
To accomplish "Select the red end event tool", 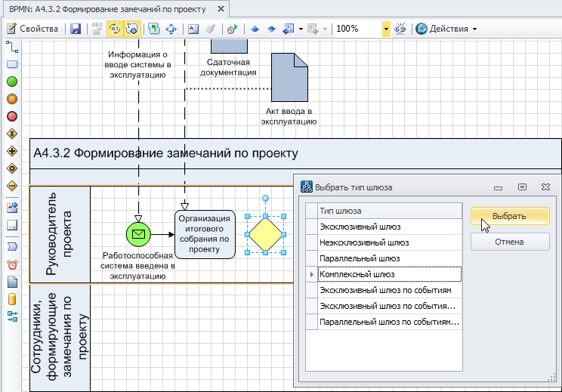I will click(x=12, y=116).
